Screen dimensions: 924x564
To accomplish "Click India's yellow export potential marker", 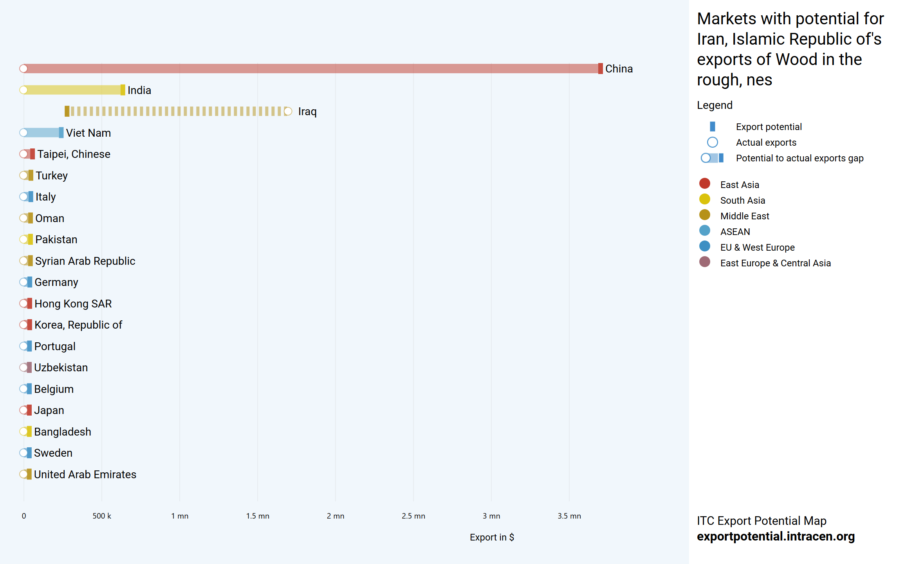I will [123, 90].
